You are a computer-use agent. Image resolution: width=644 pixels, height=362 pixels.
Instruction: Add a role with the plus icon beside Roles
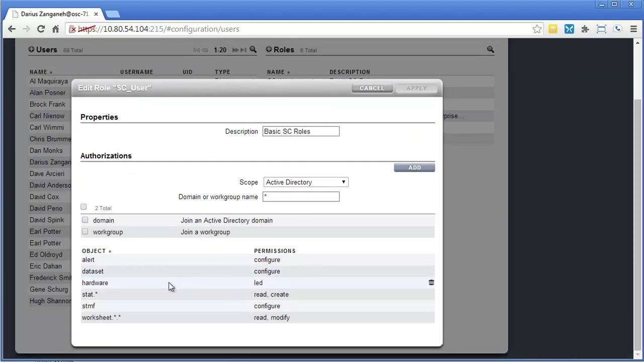(269, 49)
